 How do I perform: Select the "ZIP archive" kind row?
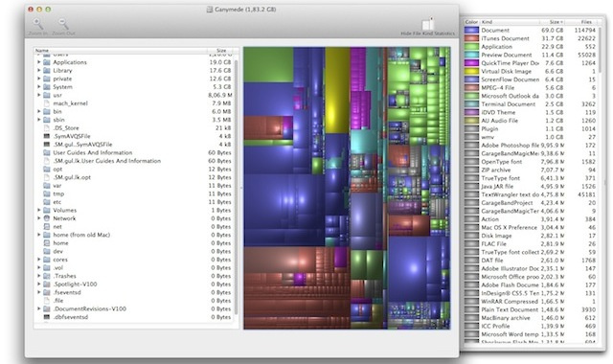pyautogui.click(x=531, y=170)
